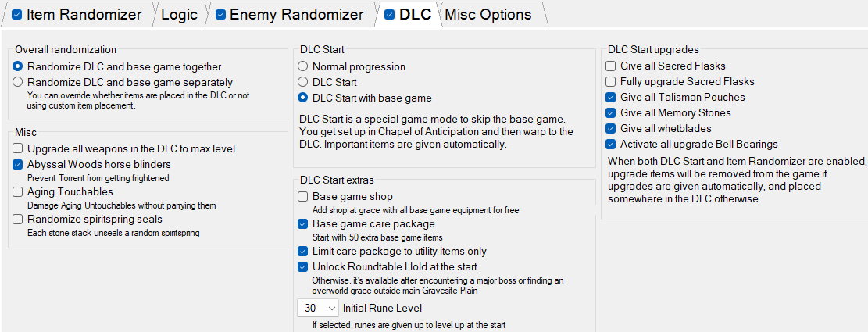
Task: Check Give all Sacred Flasks
Action: point(611,66)
